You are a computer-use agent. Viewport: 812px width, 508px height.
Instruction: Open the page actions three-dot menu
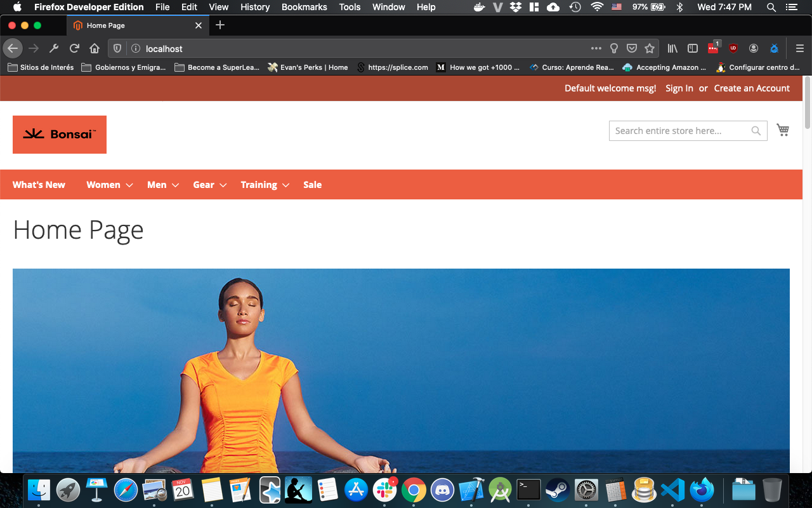596,48
